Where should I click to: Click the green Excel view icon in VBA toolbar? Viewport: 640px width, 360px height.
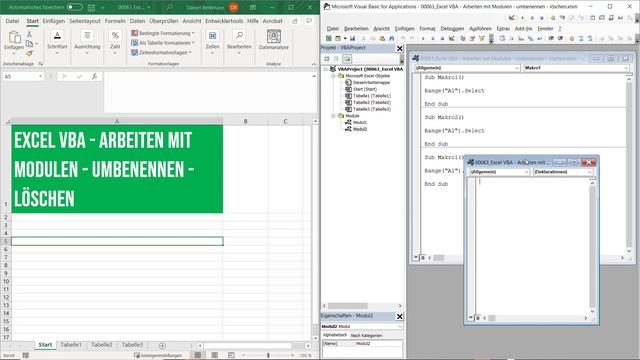pyautogui.click(x=328, y=38)
